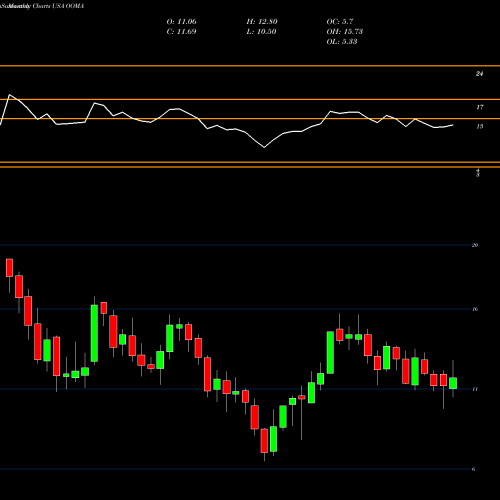Click the '15' indicator axis label
Image resolution: width=500 pixels, height=500 pixels.
pyautogui.click(x=479, y=127)
